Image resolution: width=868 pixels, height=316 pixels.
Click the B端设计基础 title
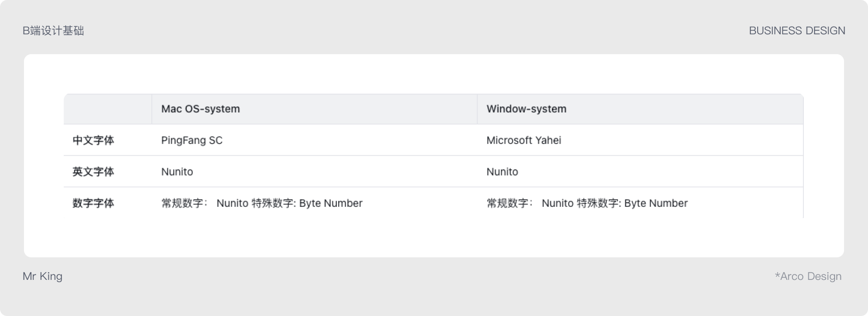tap(53, 31)
